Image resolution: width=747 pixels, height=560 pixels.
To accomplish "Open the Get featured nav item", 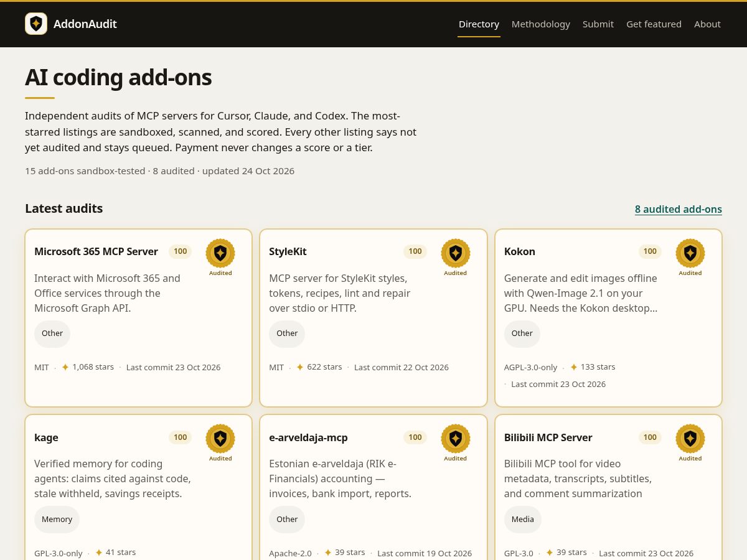I will (x=654, y=24).
